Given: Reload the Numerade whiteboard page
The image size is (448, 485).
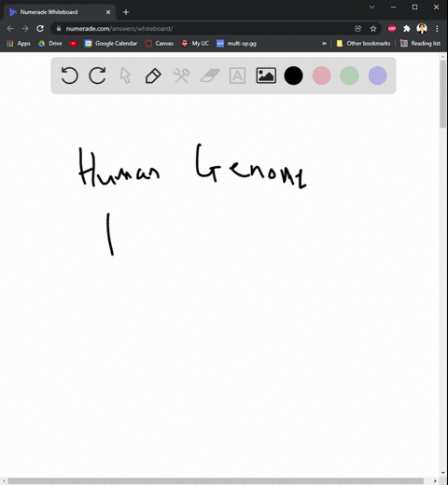Looking at the screenshot, I should (x=40, y=29).
